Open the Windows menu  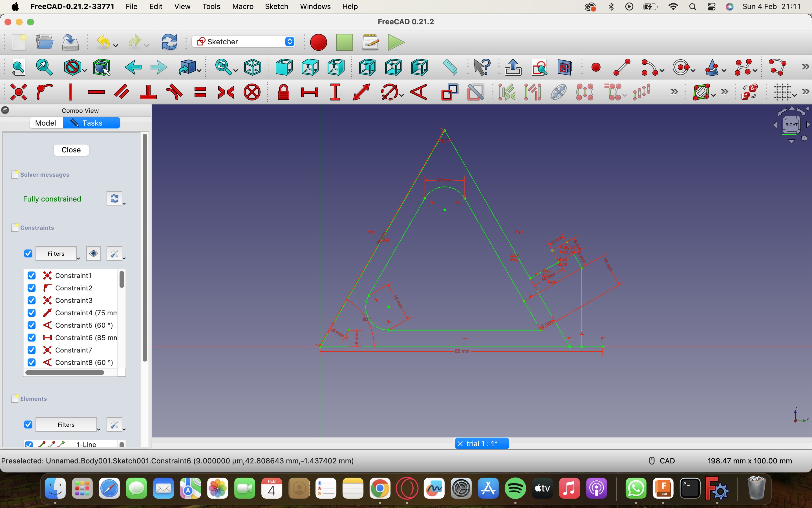click(x=315, y=6)
